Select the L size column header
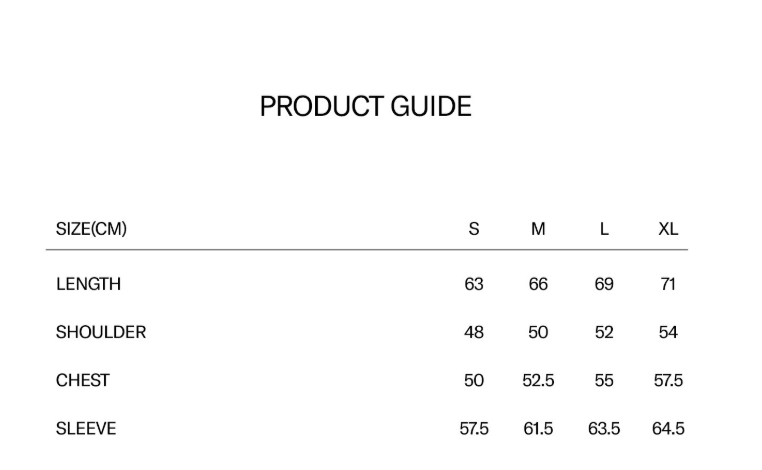The image size is (762, 470). (x=604, y=229)
